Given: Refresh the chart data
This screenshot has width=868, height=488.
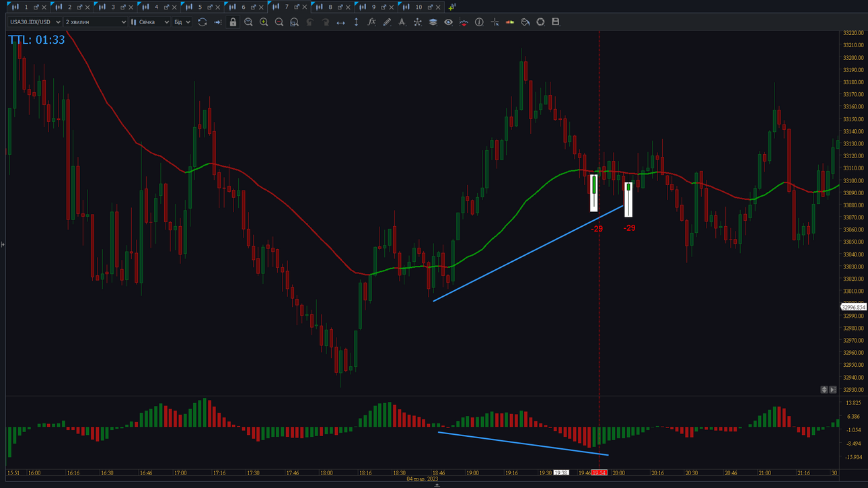Looking at the screenshot, I should [202, 22].
